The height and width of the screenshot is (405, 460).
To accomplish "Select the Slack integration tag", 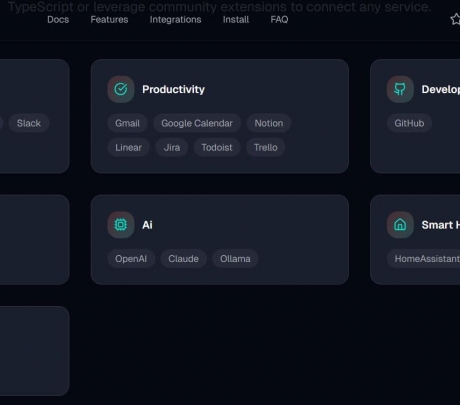I will coord(29,123).
